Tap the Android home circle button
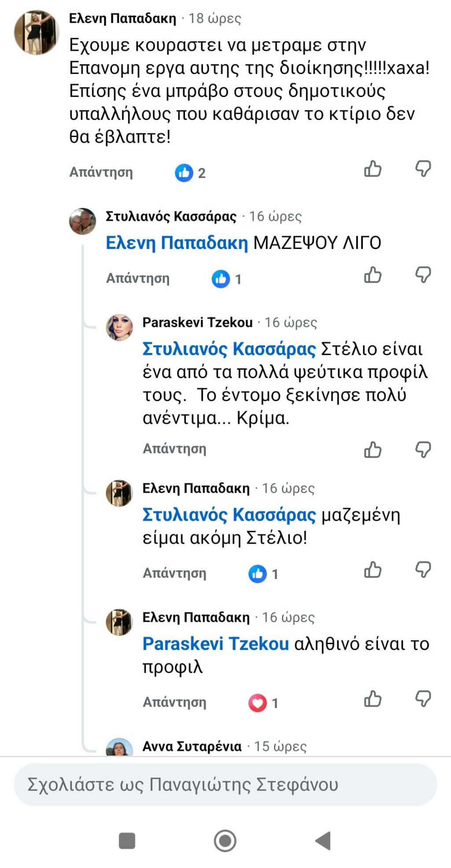The image size is (451, 868). (225, 841)
